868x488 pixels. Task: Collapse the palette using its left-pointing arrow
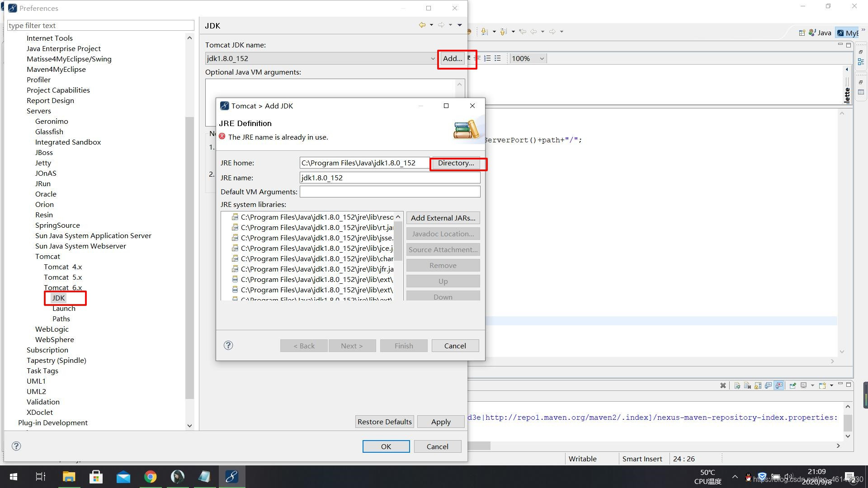[847, 69]
